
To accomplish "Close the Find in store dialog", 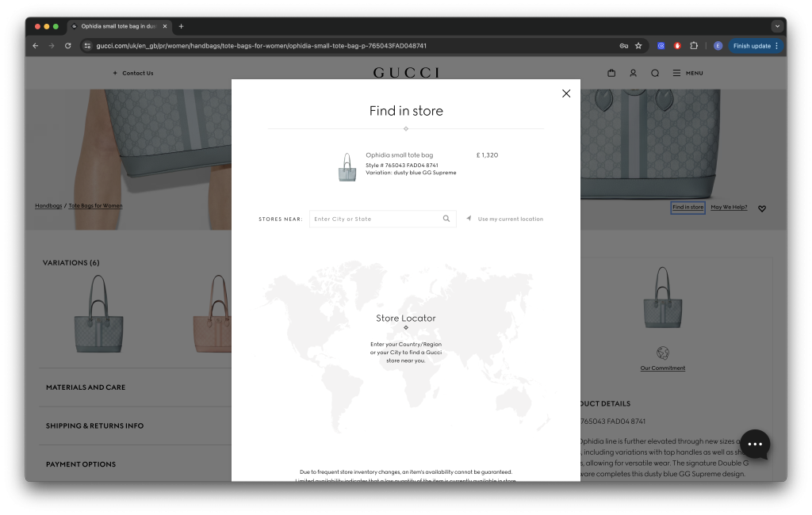I will [x=566, y=93].
